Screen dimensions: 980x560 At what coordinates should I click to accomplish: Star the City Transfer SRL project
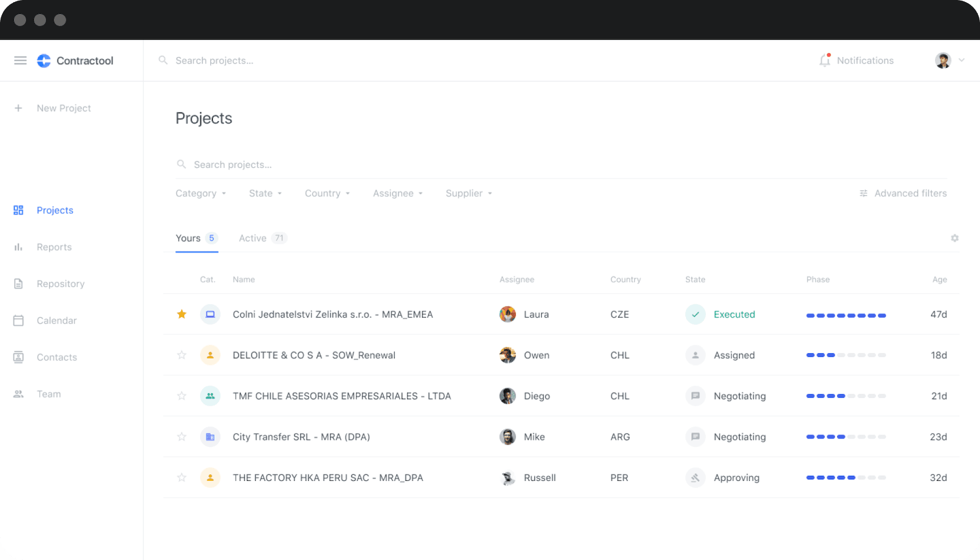[182, 436]
